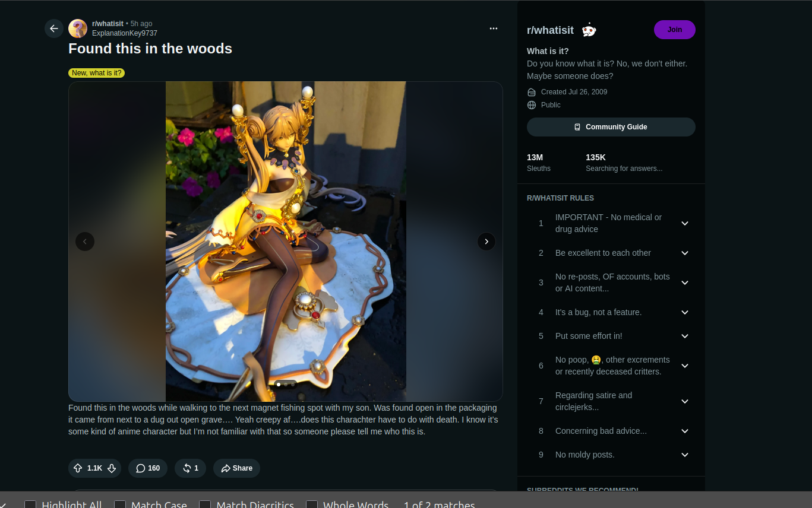The image size is (812, 508).
Task: Expand rule 7 regarding satire and circlejerks
Action: [611, 401]
